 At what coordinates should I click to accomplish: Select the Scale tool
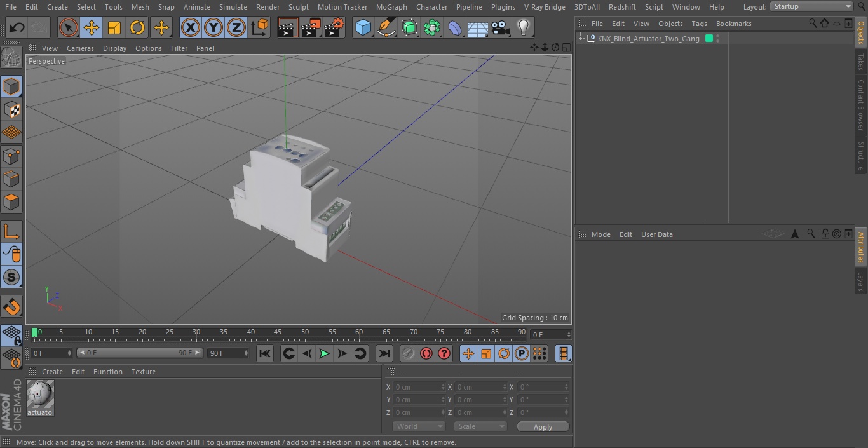[114, 27]
